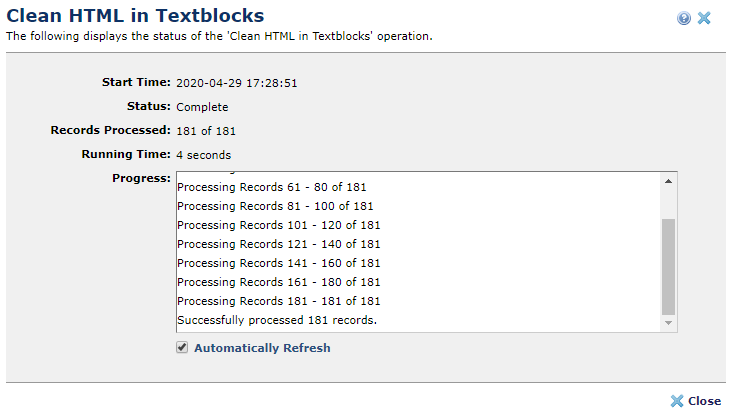Select the 'Processing Records 101 - 120' entry
Image resolution: width=731 pixels, height=416 pixels.
click(x=278, y=225)
